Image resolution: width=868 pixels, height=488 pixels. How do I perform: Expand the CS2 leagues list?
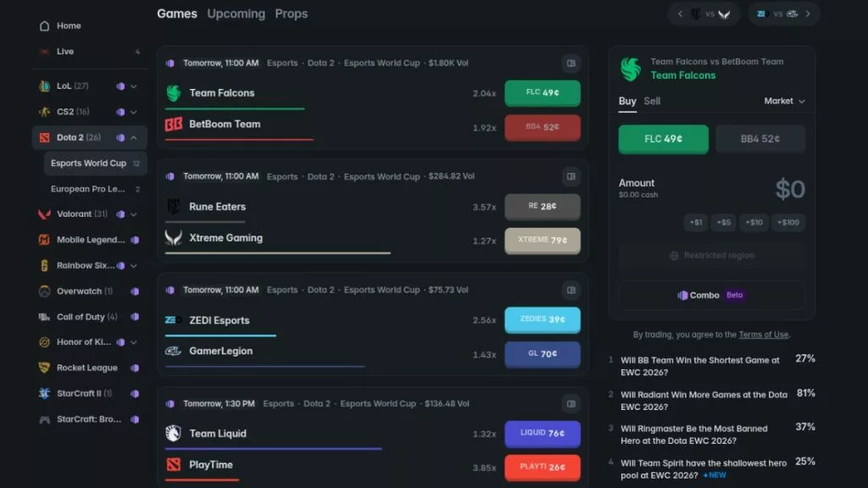pyautogui.click(x=134, y=112)
